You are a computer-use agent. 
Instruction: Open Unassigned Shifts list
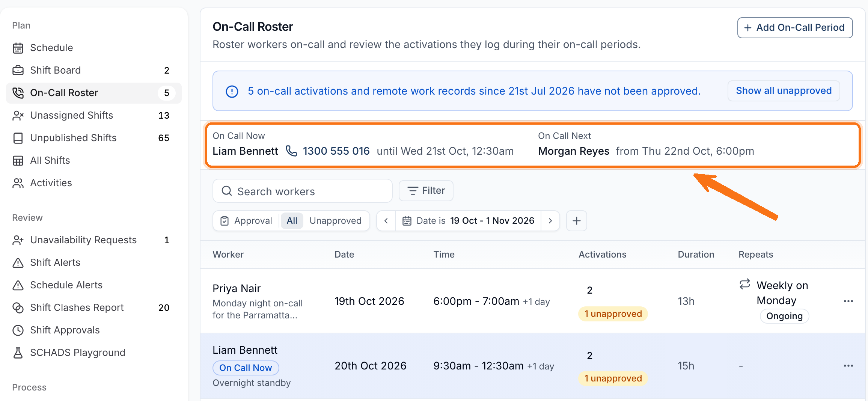tap(94, 115)
